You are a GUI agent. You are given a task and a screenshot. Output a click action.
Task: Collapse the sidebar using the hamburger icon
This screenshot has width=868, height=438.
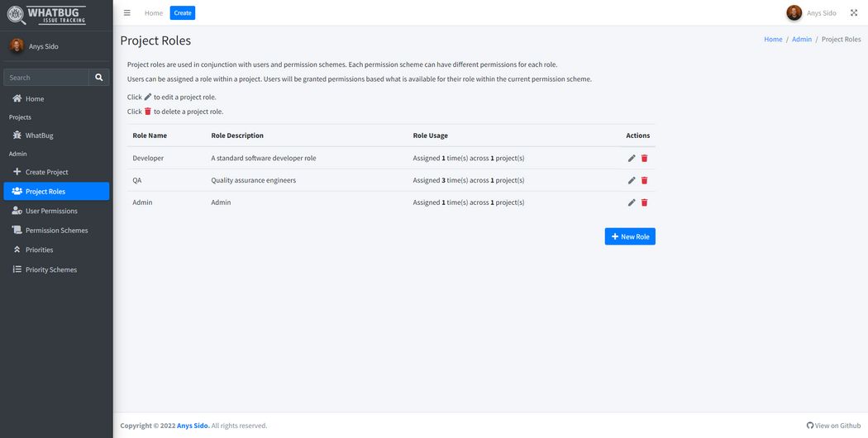tap(126, 13)
